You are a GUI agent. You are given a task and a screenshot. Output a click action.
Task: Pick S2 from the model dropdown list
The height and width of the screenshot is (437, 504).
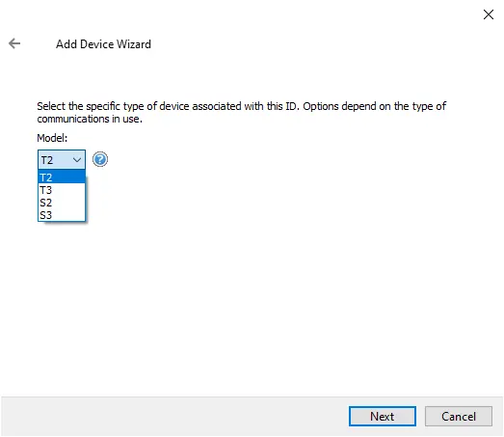(62, 203)
